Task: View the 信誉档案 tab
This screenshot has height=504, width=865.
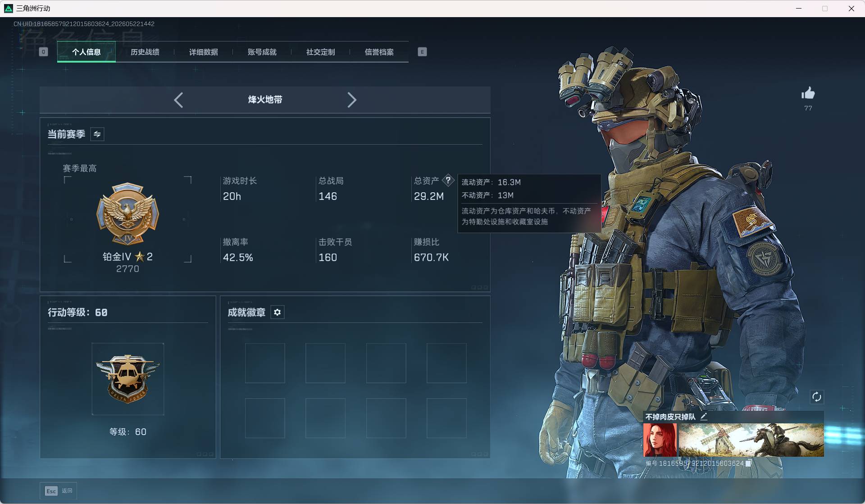Action: [x=379, y=52]
